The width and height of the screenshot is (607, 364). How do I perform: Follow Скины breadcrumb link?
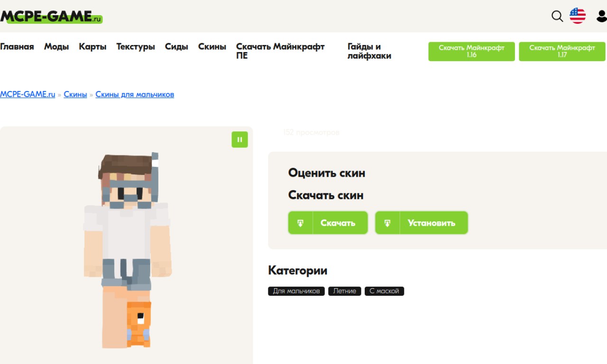point(75,94)
